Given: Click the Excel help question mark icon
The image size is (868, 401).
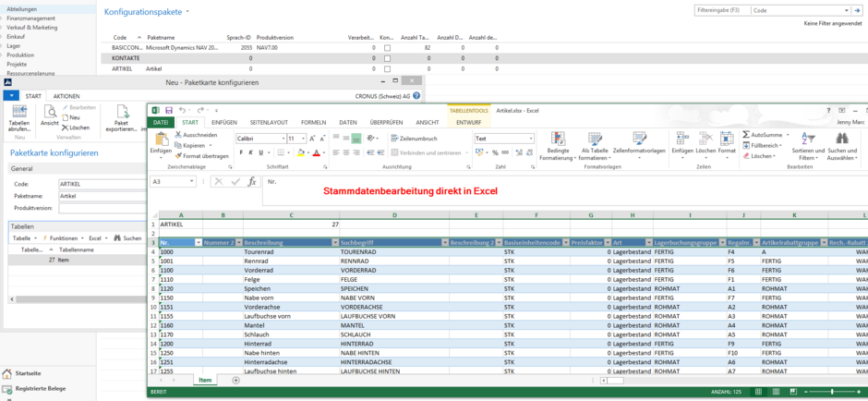Looking at the screenshot, I should pyautogui.click(x=828, y=110).
